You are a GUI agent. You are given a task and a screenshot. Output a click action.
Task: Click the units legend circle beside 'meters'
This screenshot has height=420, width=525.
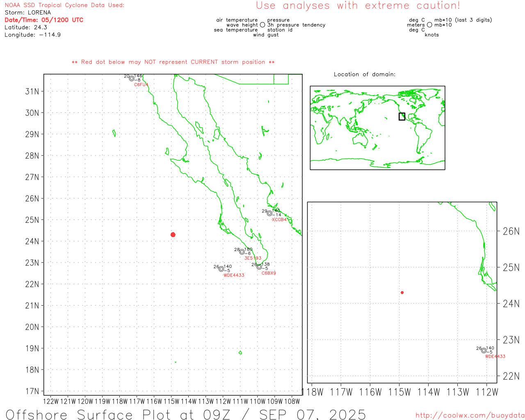tap(429, 25)
